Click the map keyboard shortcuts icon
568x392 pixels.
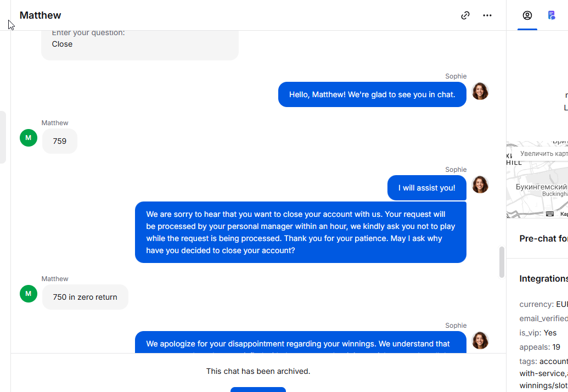coord(549,214)
